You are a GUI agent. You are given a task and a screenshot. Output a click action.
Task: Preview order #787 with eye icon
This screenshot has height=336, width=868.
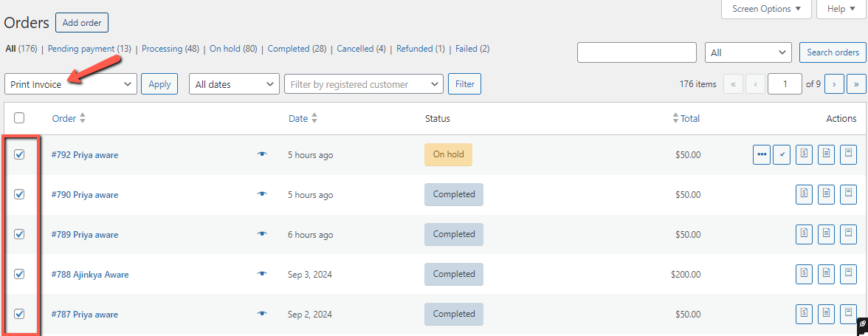(262, 314)
